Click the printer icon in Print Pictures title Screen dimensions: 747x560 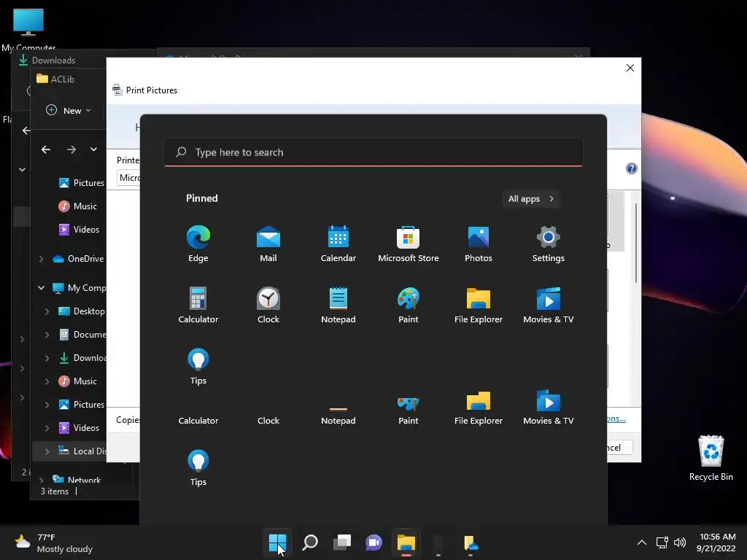(117, 90)
